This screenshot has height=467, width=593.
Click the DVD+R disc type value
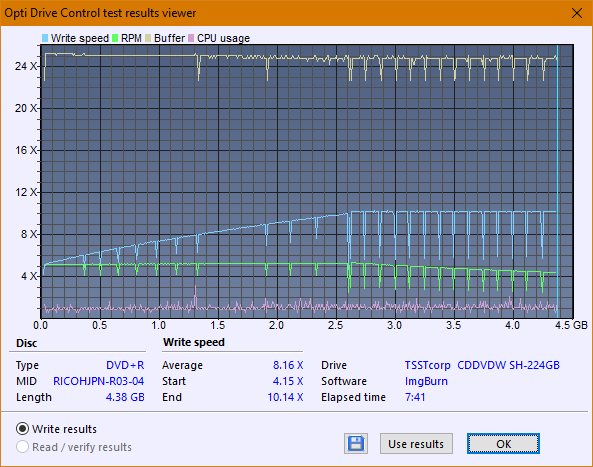tap(125, 365)
